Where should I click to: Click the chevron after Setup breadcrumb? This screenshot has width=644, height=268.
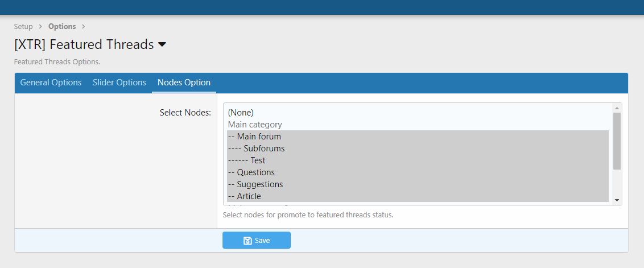[x=40, y=26]
